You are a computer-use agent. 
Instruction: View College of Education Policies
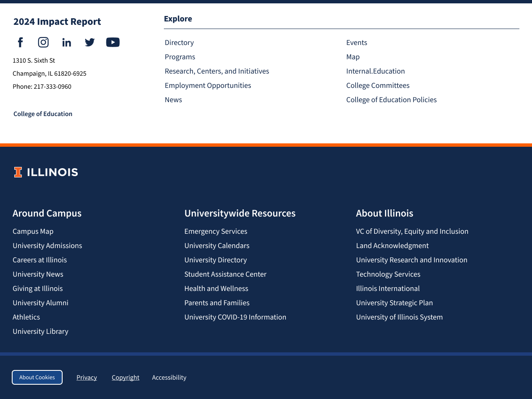[391, 100]
